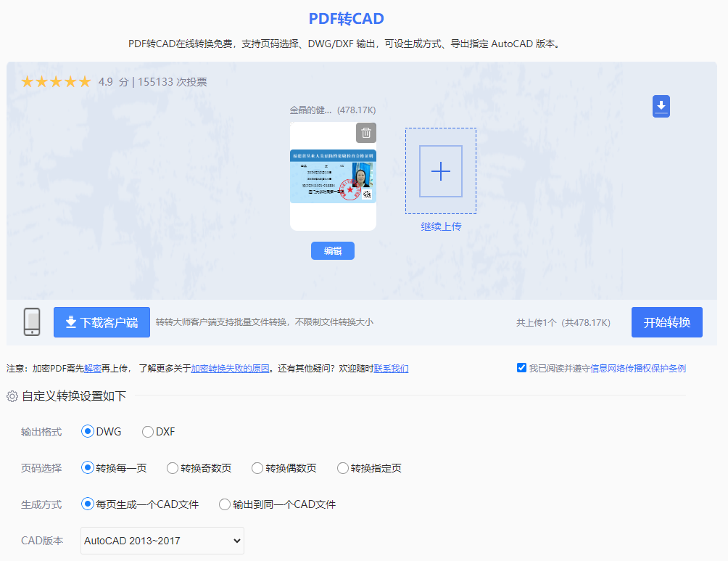Click a star in the 4.9 rating row
The width and height of the screenshot is (728, 561).
coord(55,81)
